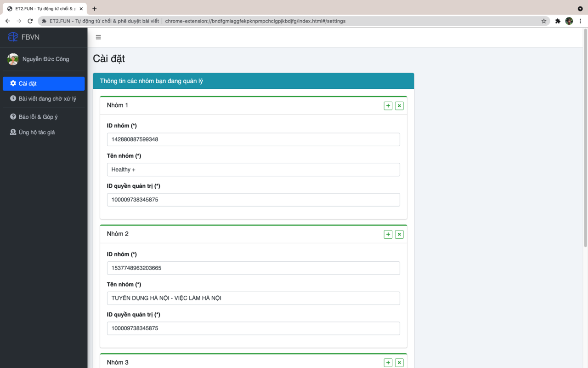588x368 pixels.
Task: Edit the TUYỂN DỤNG HÀ NỘI name field
Action: pos(253,298)
